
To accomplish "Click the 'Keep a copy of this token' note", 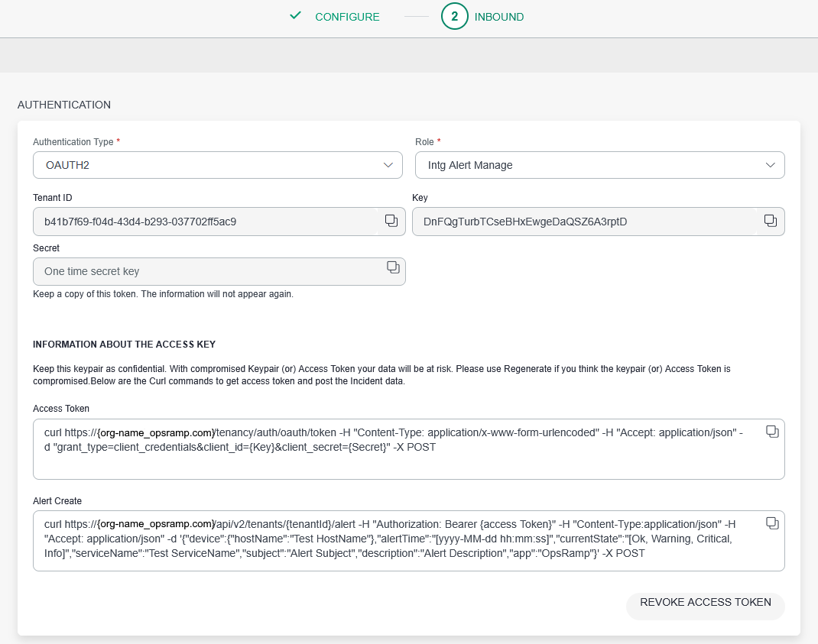I will coord(164,294).
